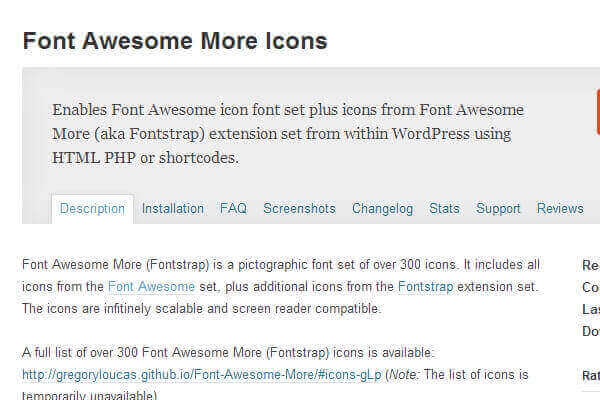Switch to the Installation tab

[173, 209]
